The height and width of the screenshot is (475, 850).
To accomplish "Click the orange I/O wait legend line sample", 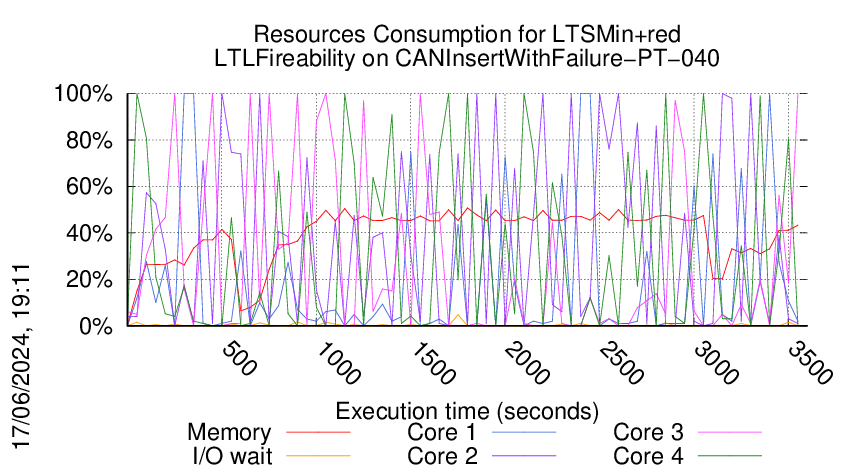I will coord(318,456).
